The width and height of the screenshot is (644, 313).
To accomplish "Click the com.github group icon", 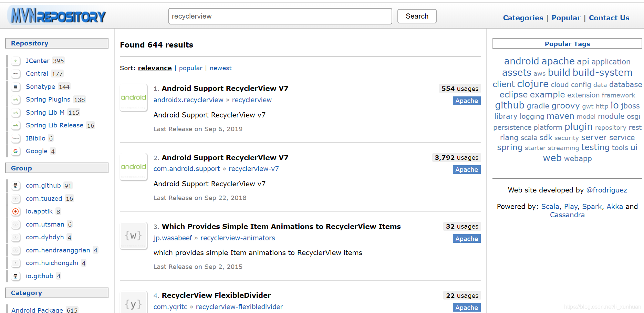I will tap(15, 186).
